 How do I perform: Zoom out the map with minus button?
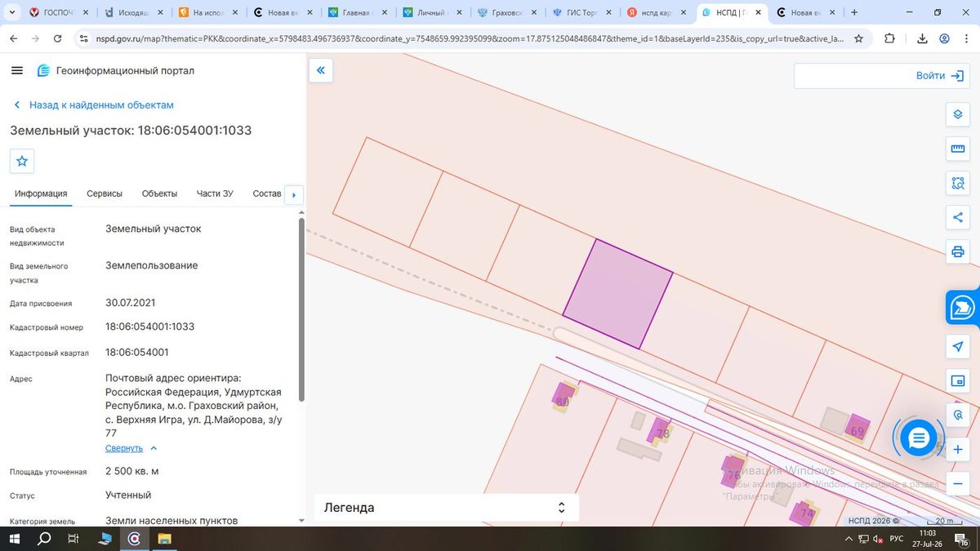pos(958,483)
